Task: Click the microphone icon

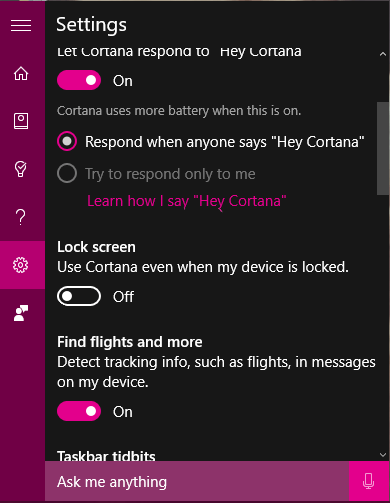Action: tap(369, 481)
